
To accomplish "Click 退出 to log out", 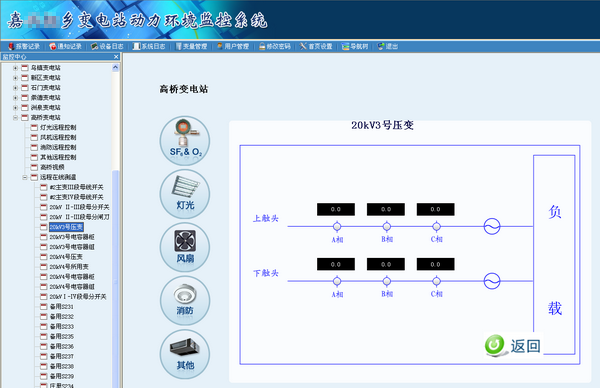I will (388, 46).
